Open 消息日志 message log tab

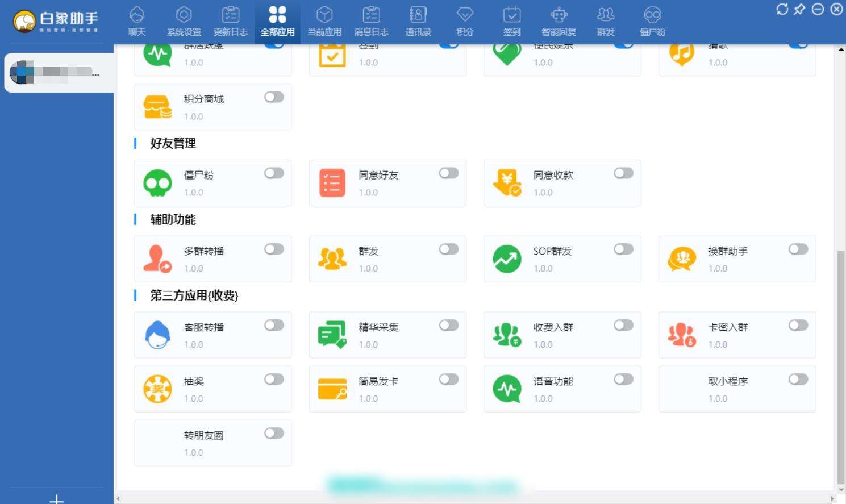[372, 22]
